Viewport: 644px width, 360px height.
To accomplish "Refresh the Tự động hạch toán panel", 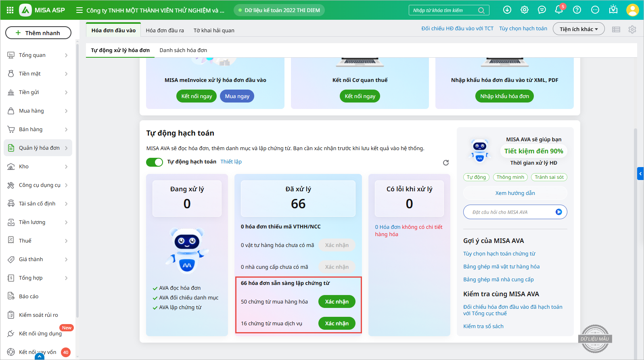I will 446,163.
